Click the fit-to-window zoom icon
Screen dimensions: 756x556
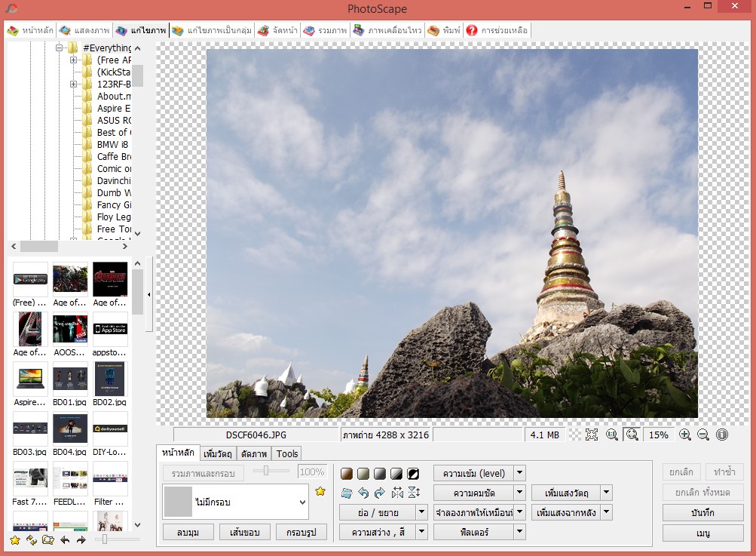(x=632, y=435)
